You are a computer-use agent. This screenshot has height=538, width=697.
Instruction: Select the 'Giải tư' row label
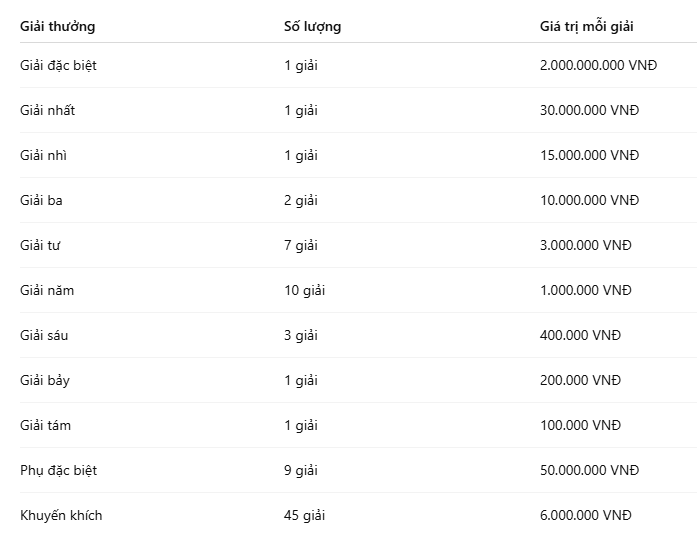pyautogui.click(x=40, y=245)
